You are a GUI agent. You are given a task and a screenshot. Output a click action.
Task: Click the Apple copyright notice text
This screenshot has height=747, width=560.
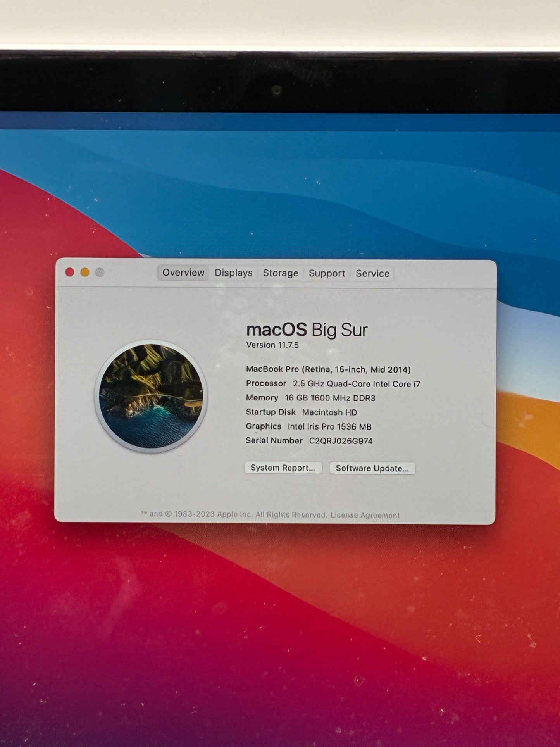234,514
